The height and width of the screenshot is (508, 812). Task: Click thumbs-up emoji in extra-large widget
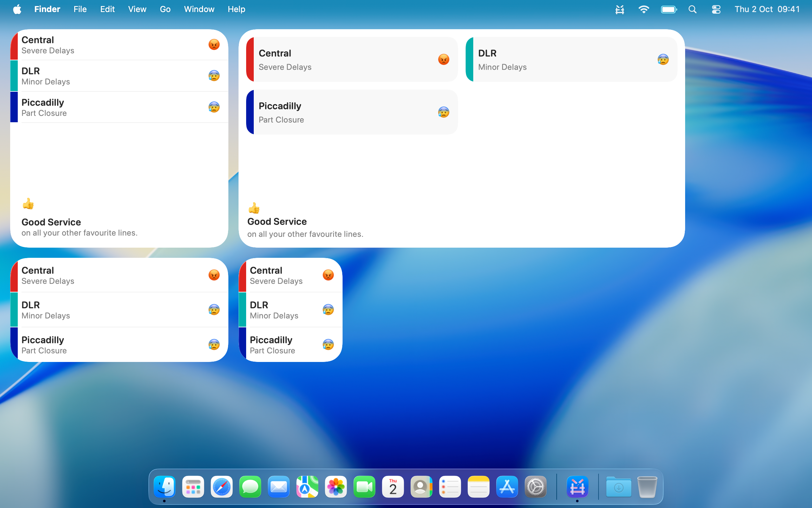coord(254,208)
